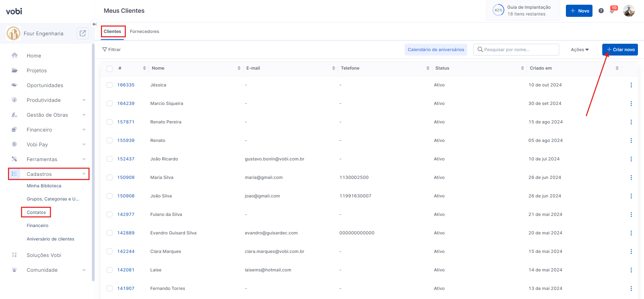
Task: Open row options menu for Renato Pereira
Action: click(631, 122)
